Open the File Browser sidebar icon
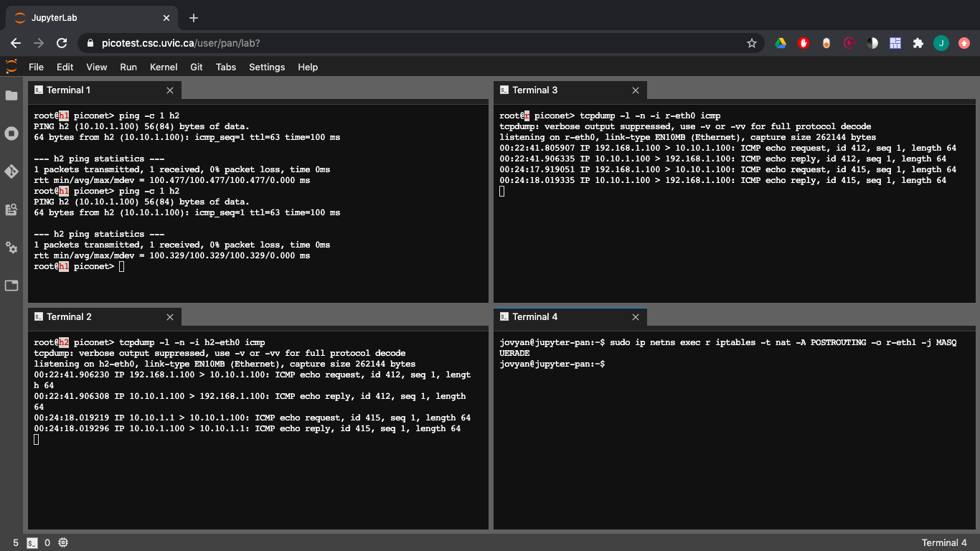Screen dimensions: 980x551 click(x=11, y=95)
